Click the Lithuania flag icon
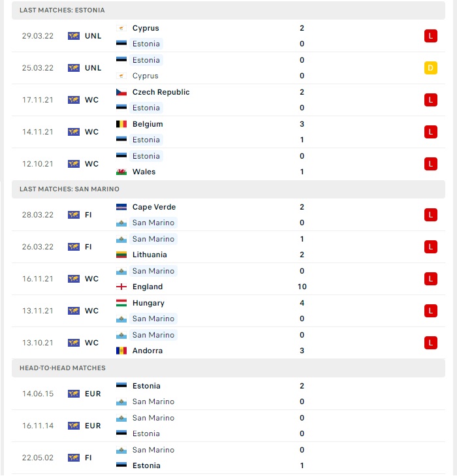The width and height of the screenshot is (457, 476). (121, 255)
